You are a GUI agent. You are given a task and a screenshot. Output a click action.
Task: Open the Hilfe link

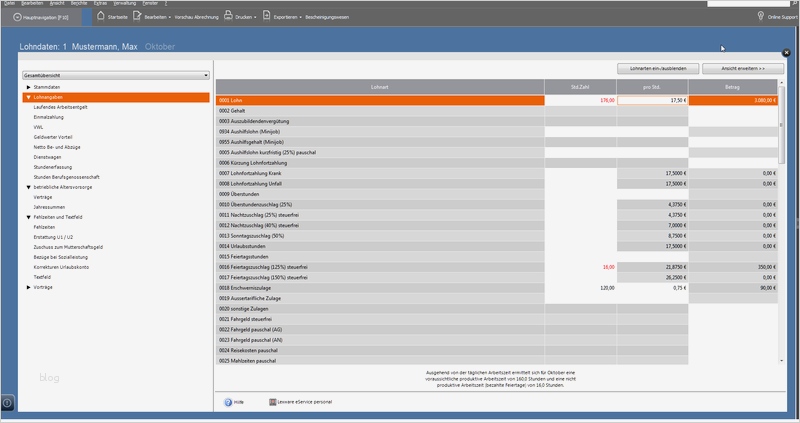click(239, 402)
